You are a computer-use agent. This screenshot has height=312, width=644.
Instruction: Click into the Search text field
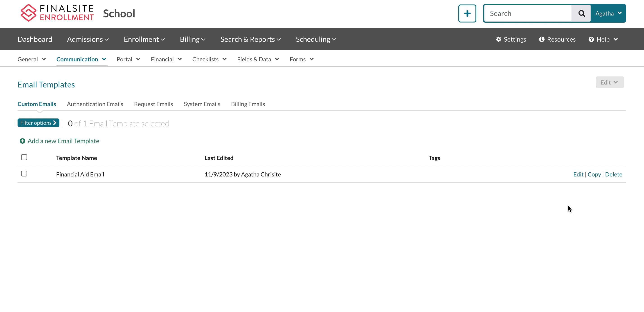click(x=527, y=13)
